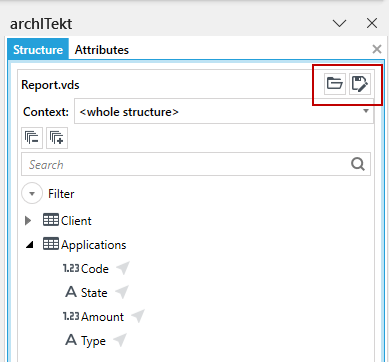Open a structure file with folder icon
Screen dimensions: 389x362
click(x=335, y=83)
